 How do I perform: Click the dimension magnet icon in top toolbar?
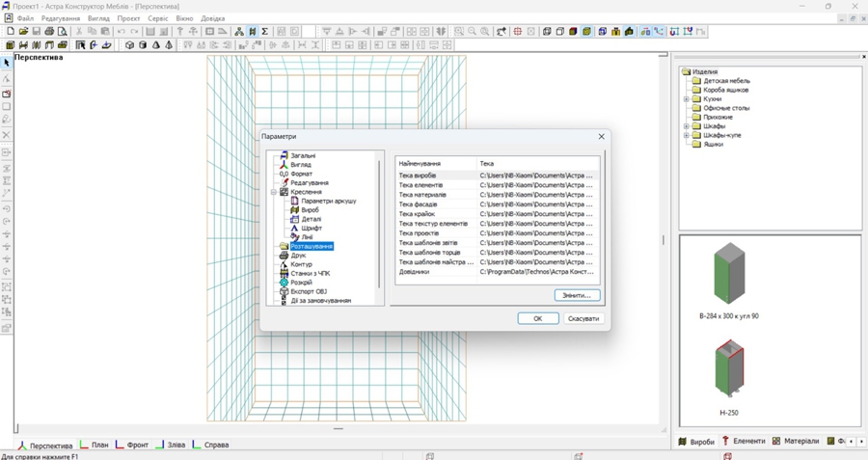point(674,32)
